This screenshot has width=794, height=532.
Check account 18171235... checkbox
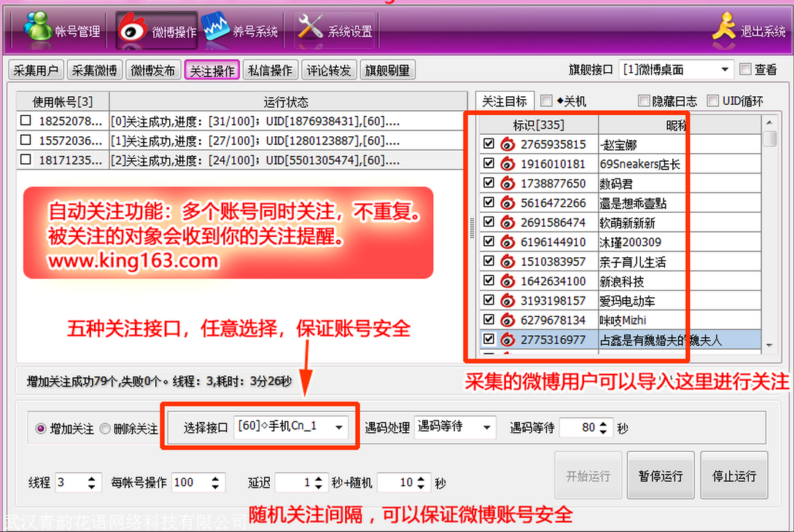pyautogui.click(x=26, y=160)
